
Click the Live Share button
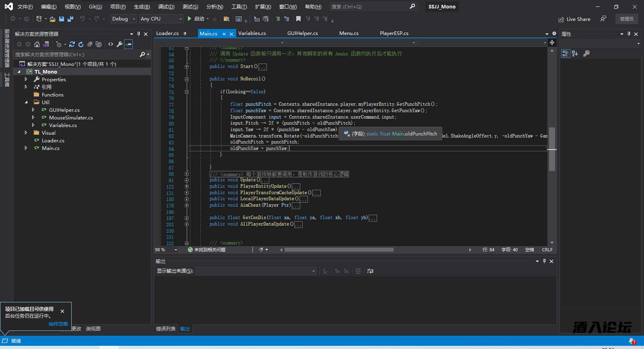[x=574, y=19]
